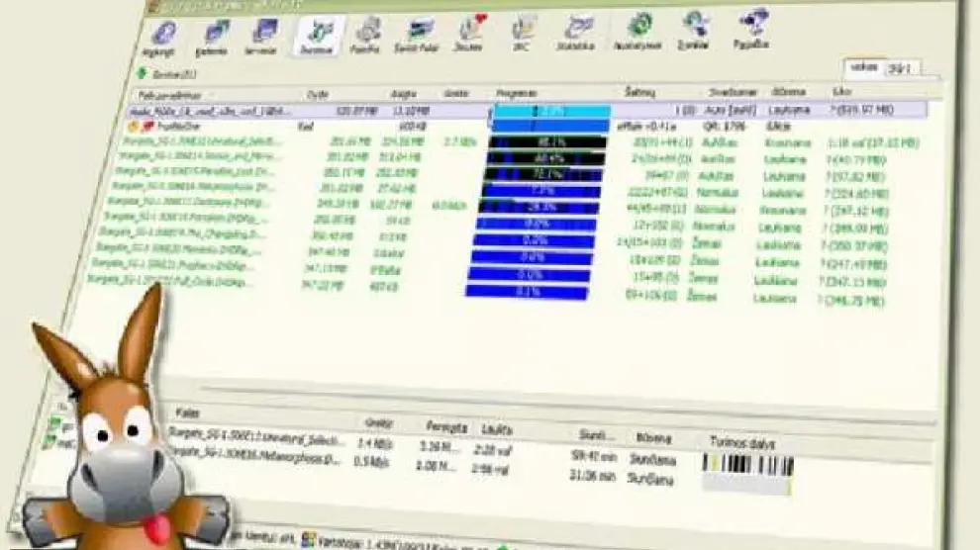Open the Shared Files toolbar icon
The width and height of the screenshot is (980, 550).
pyautogui.click(x=422, y=34)
